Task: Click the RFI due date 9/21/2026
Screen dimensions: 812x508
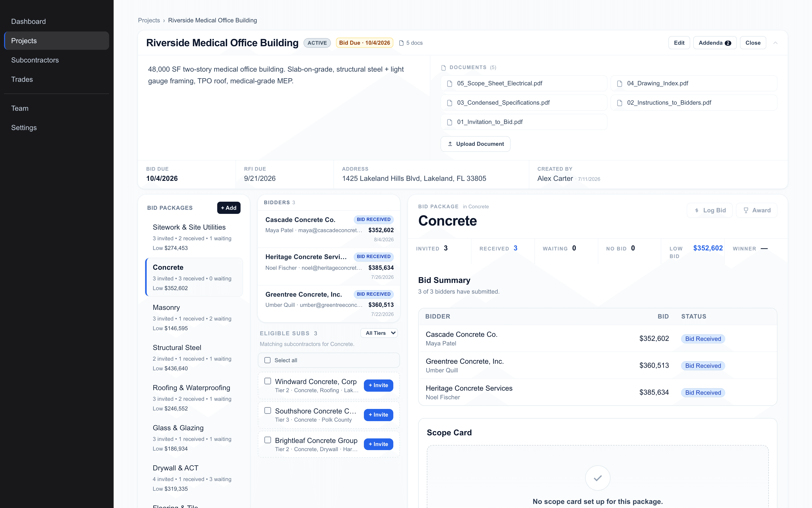Action: (x=260, y=179)
